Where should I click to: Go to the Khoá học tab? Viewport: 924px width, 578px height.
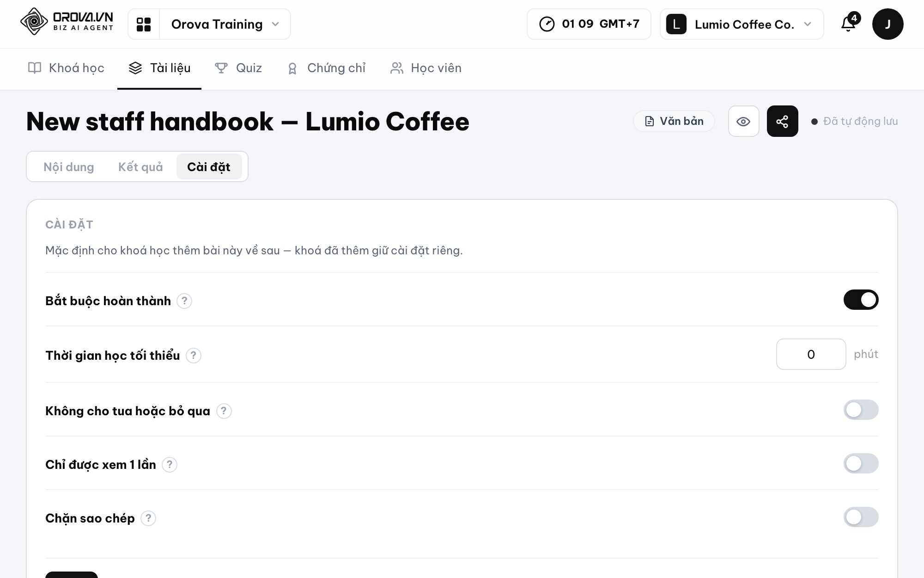(66, 68)
